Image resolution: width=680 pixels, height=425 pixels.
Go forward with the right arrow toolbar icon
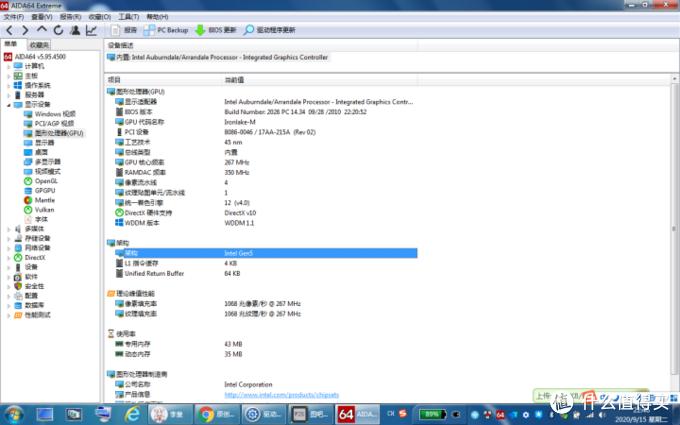pos(25,30)
